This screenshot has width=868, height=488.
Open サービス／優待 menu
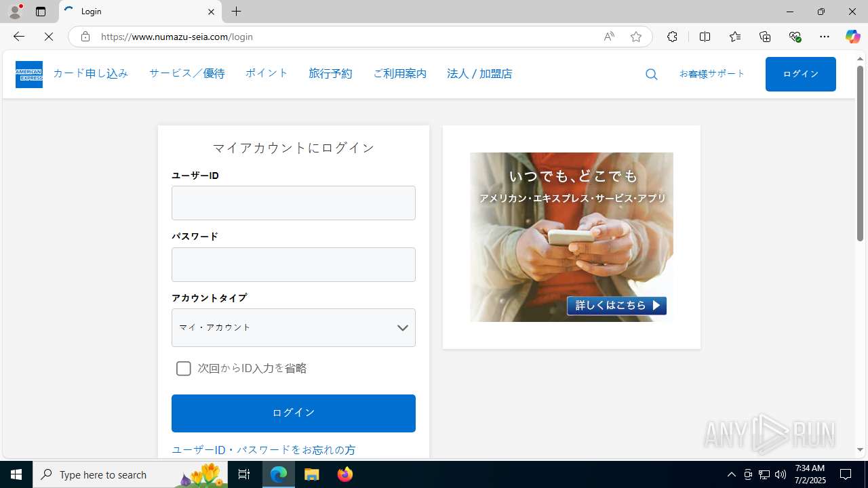click(187, 73)
